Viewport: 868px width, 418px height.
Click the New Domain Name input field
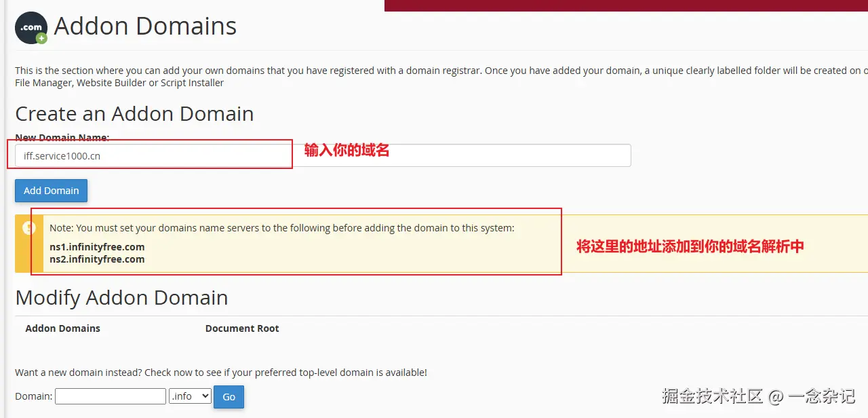(323, 155)
